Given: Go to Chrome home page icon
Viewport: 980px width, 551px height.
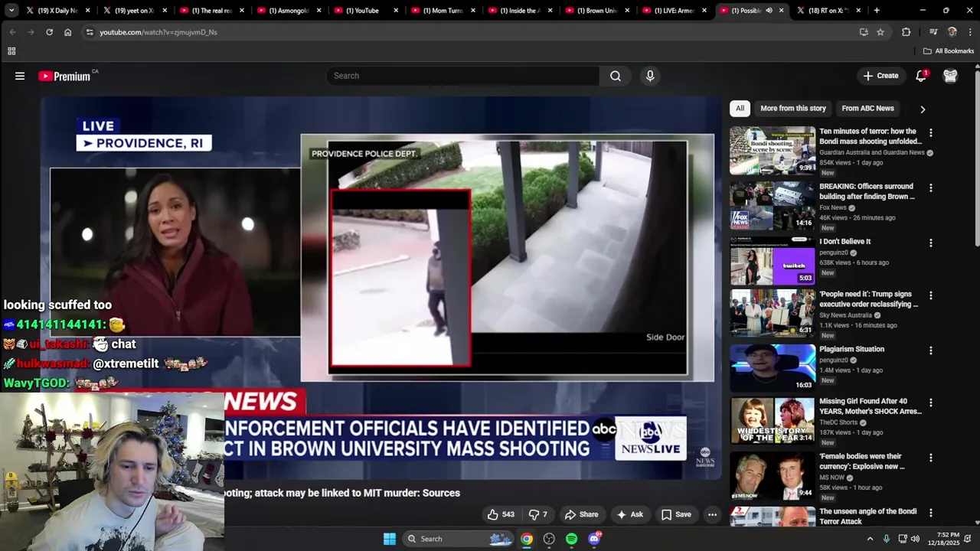Looking at the screenshot, I should point(67,32).
